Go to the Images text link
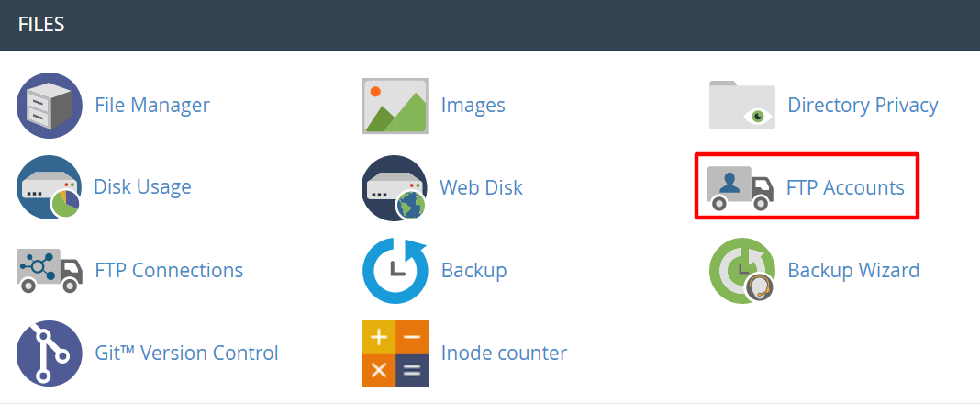The width and height of the screenshot is (980, 404). coord(473,106)
